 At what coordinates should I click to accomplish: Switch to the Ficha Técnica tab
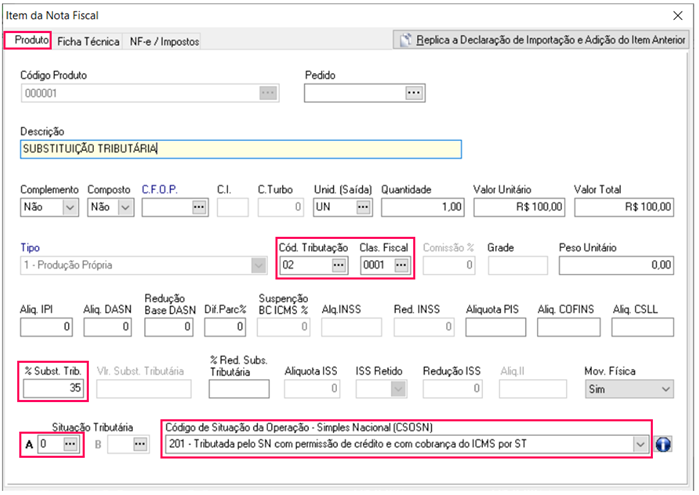click(x=88, y=41)
